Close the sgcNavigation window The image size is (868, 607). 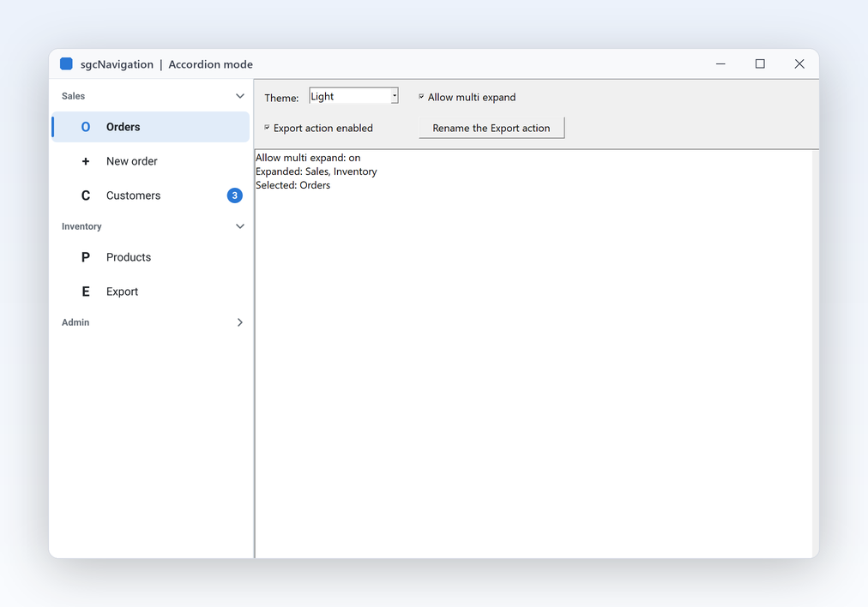tap(799, 64)
